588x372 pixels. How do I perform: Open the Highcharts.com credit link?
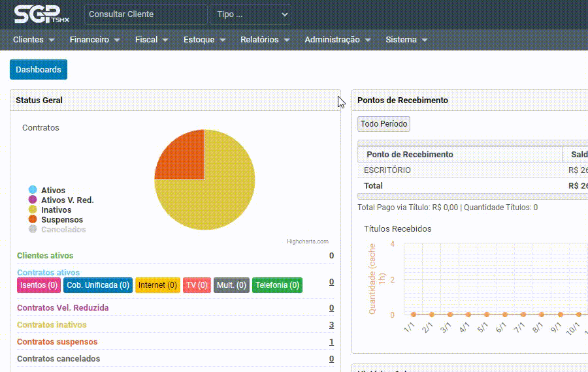click(x=307, y=241)
